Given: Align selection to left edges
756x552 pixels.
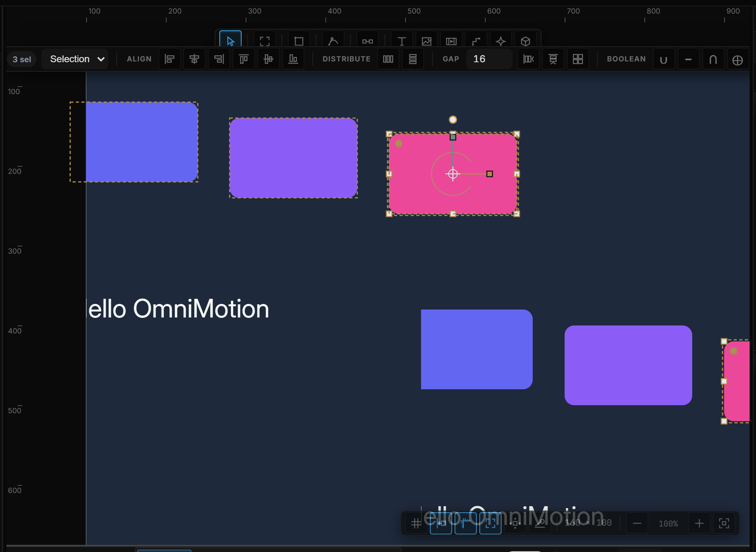Looking at the screenshot, I should 169,59.
